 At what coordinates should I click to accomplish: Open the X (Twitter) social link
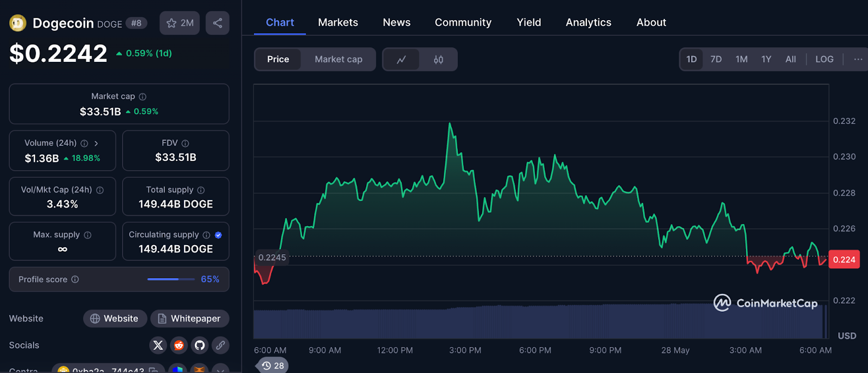158,345
